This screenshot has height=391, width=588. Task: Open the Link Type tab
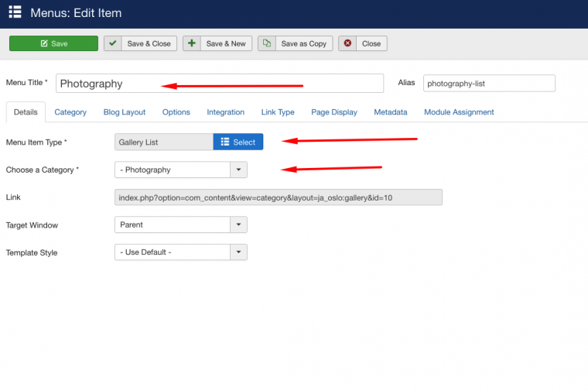pos(278,112)
